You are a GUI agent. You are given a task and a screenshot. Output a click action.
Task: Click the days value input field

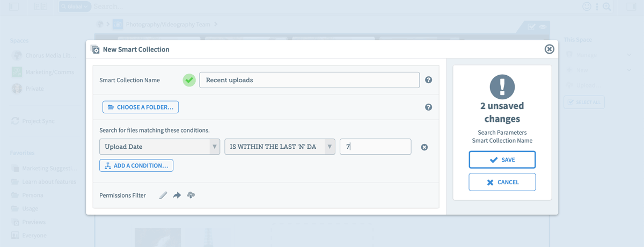[x=375, y=147]
